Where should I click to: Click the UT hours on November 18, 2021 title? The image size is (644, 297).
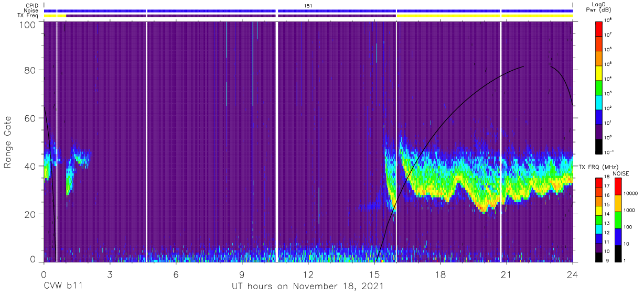tap(308, 287)
